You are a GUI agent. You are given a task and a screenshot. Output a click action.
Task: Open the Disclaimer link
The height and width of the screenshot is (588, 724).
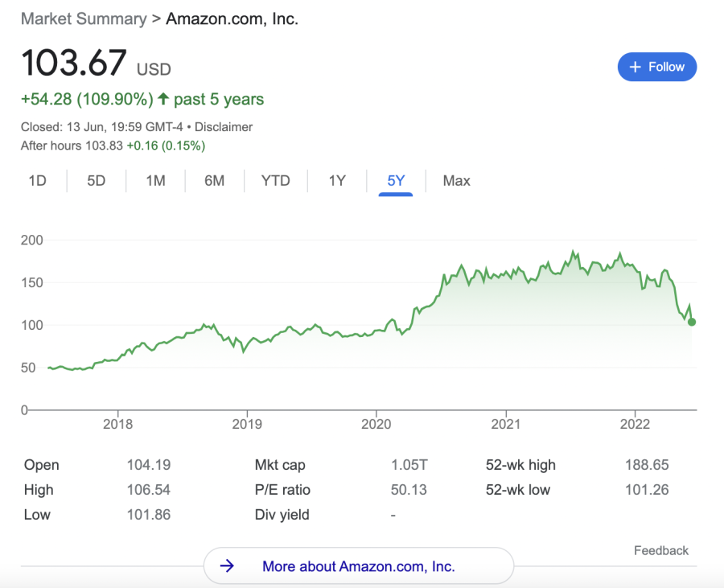click(224, 126)
